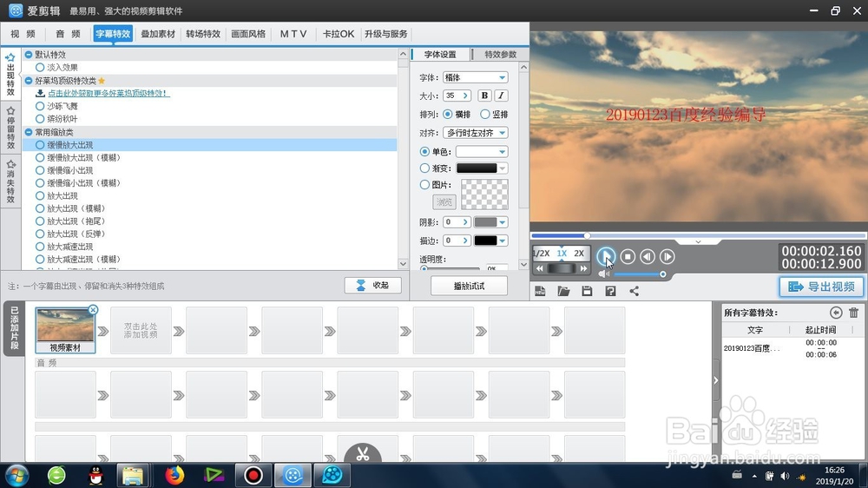Select 1/2X playback speed

point(542,254)
